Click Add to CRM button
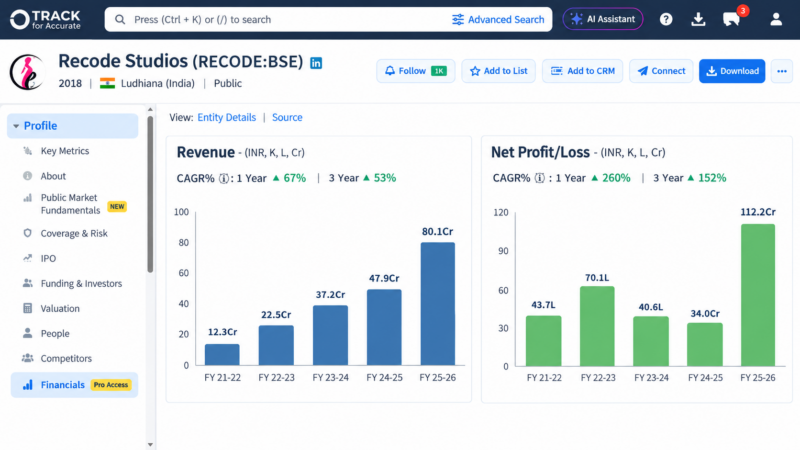The image size is (800, 450). click(582, 71)
